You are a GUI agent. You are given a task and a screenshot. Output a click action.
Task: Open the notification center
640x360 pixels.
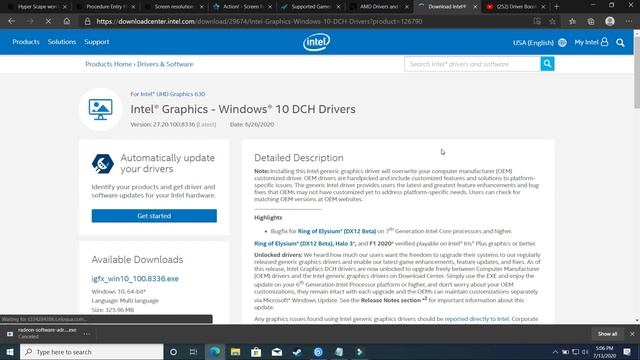coord(627,352)
